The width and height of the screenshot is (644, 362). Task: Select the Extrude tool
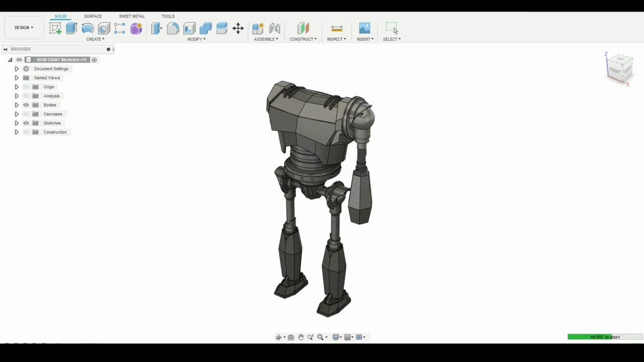(71, 28)
